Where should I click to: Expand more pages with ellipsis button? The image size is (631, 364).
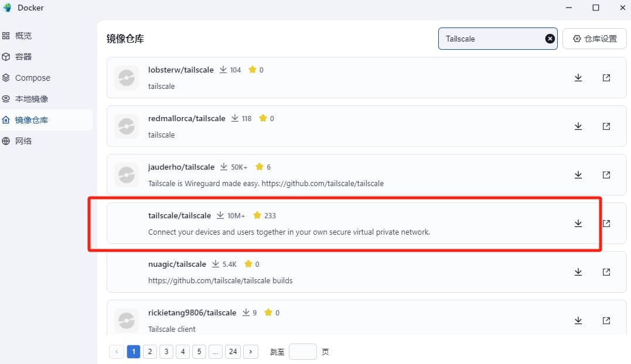click(216, 352)
